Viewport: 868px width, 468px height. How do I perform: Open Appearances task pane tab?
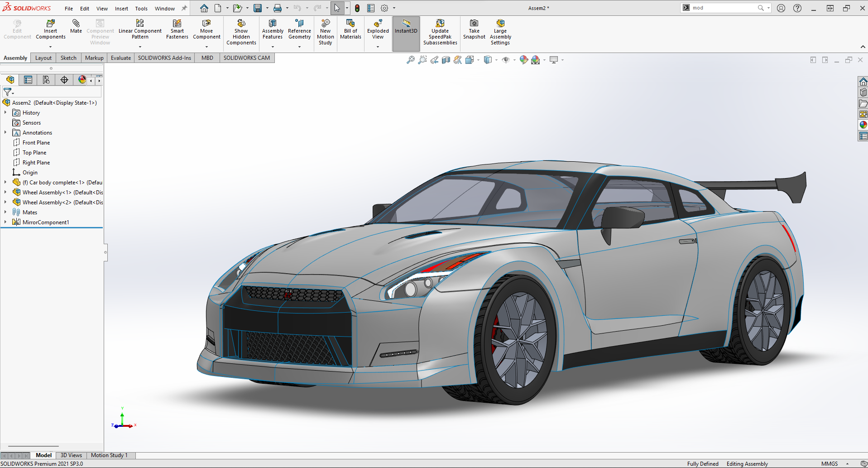[863, 125]
